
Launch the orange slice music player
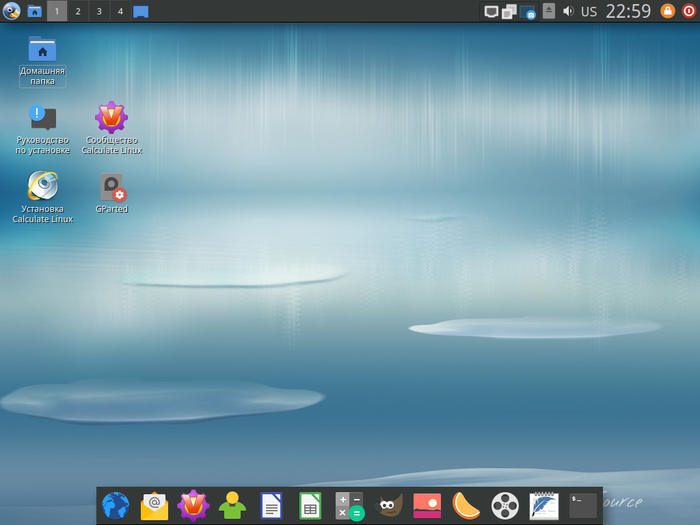466,506
